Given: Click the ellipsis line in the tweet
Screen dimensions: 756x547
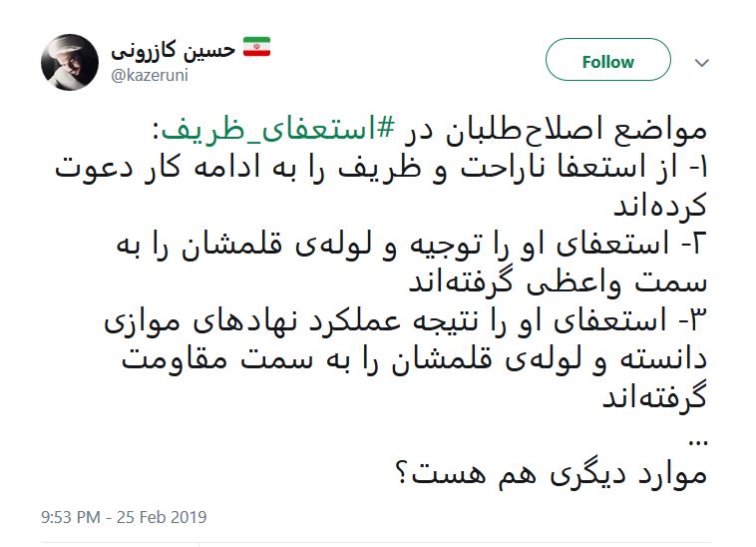Looking at the screenshot, I should click(x=697, y=436).
